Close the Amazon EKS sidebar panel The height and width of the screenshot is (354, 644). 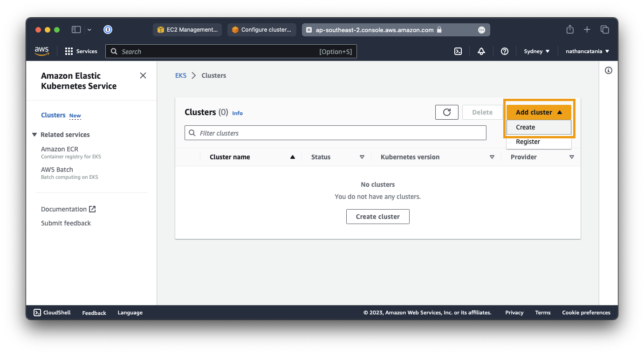point(143,75)
